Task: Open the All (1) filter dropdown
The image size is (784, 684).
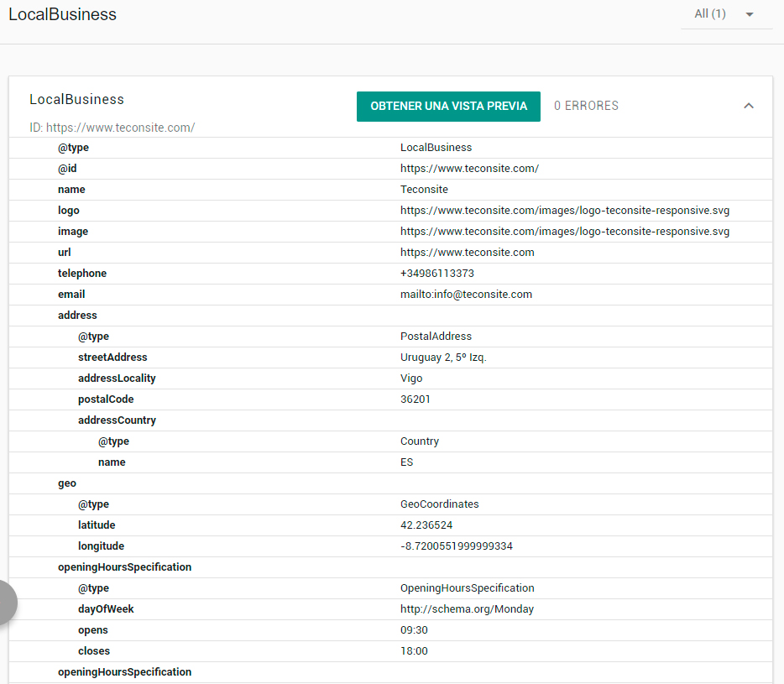Action: pos(726,14)
